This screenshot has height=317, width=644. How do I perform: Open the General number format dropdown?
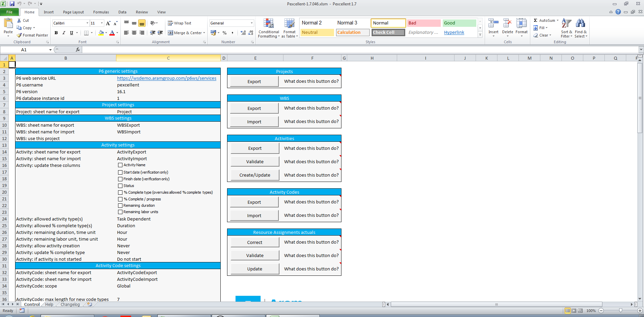[x=252, y=23]
